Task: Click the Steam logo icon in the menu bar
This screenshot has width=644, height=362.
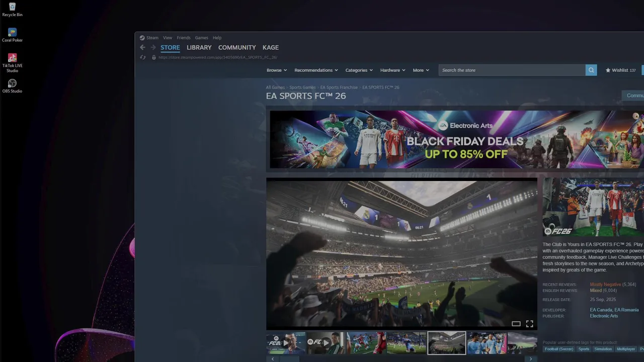Action: pos(142,38)
